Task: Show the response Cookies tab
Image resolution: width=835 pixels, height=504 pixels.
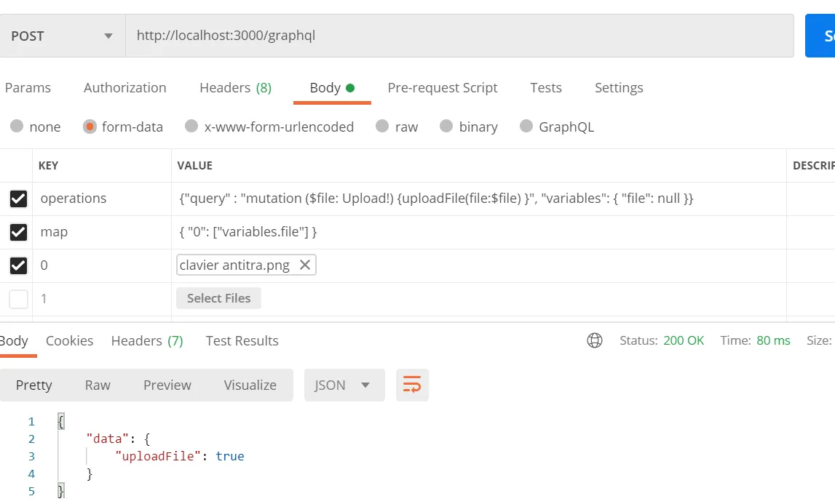Action: (69, 340)
